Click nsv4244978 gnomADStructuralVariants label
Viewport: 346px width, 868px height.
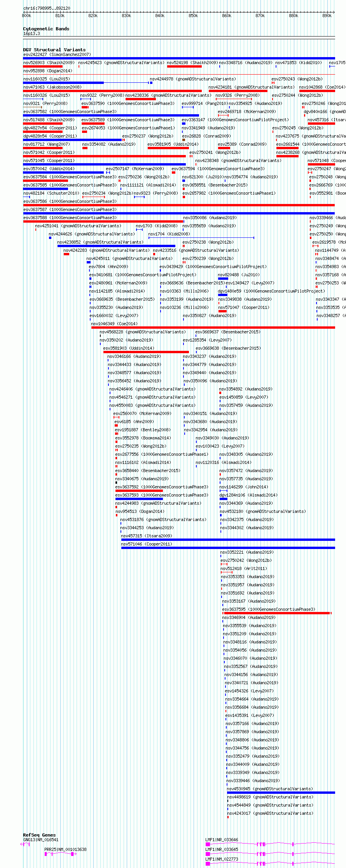click(193, 79)
